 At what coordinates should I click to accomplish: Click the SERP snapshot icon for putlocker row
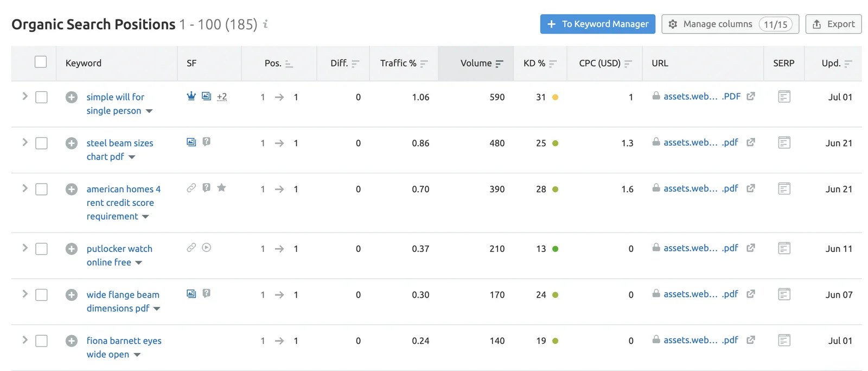point(784,248)
